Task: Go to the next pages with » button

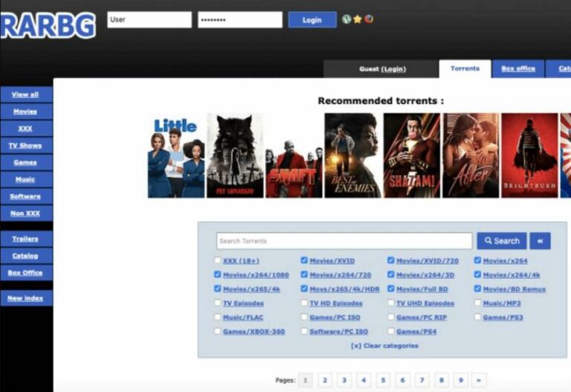Action: [x=479, y=380]
